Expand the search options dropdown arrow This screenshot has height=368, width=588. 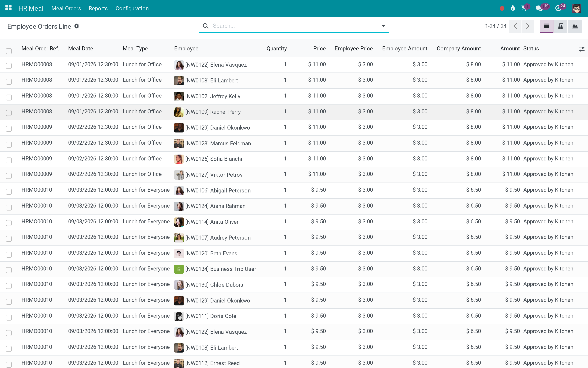point(383,26)
